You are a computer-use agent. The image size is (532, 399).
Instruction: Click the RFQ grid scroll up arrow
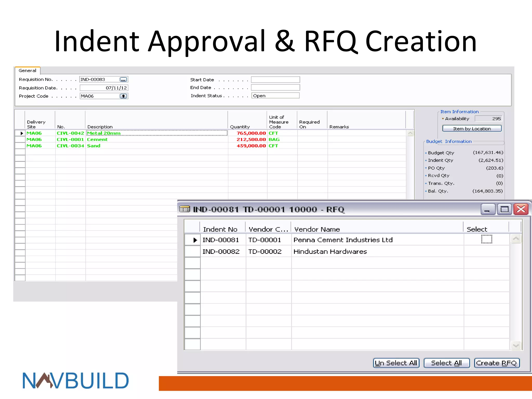click(x=516, y=239)
